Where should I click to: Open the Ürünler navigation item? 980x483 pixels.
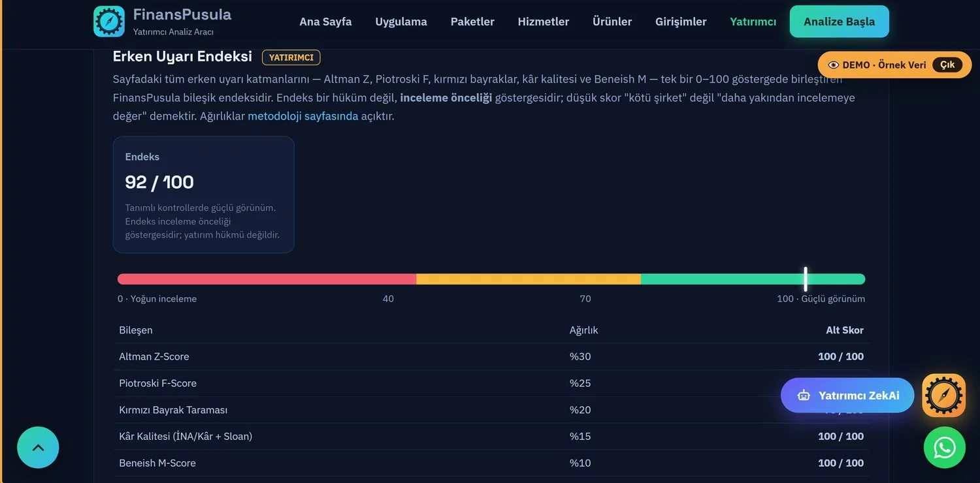tap(612, 22)
